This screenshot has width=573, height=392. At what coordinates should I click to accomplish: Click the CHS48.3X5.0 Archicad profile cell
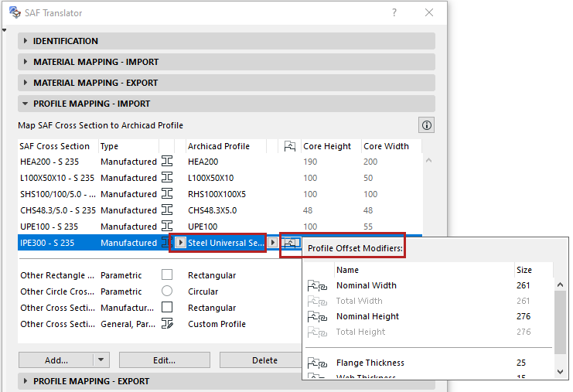(213, 210)
